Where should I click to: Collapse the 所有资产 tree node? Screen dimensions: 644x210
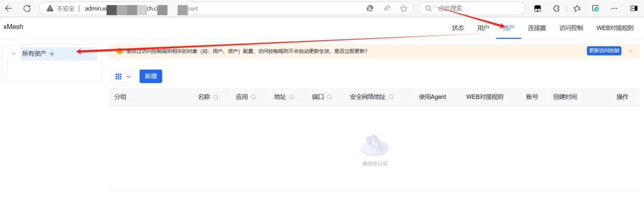pos(14,54)
